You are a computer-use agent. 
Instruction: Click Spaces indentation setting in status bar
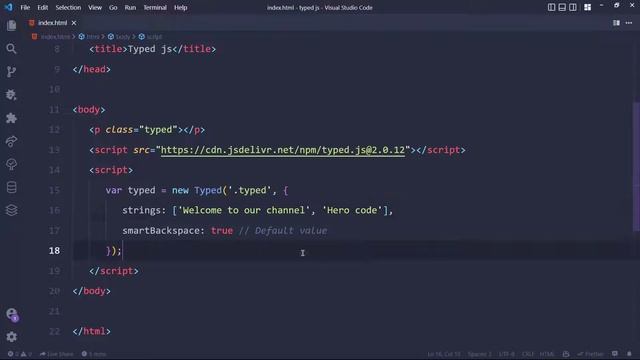(480, 354)
